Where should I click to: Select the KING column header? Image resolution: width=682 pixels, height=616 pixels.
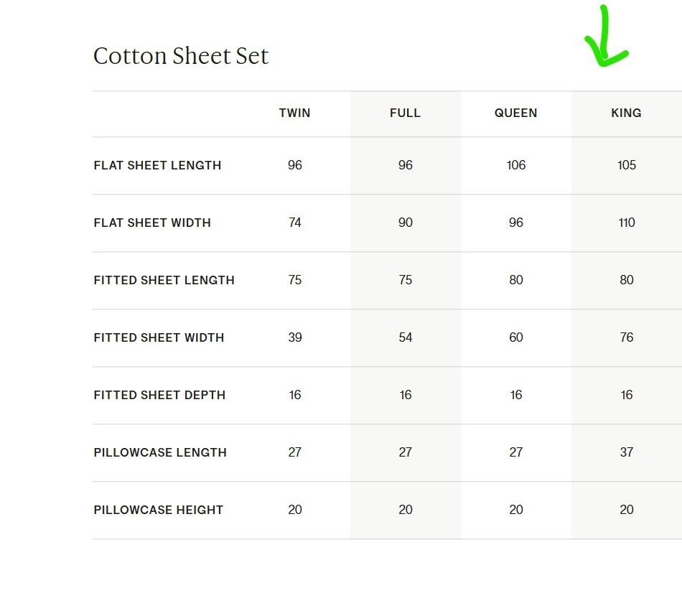coord(626,113)
